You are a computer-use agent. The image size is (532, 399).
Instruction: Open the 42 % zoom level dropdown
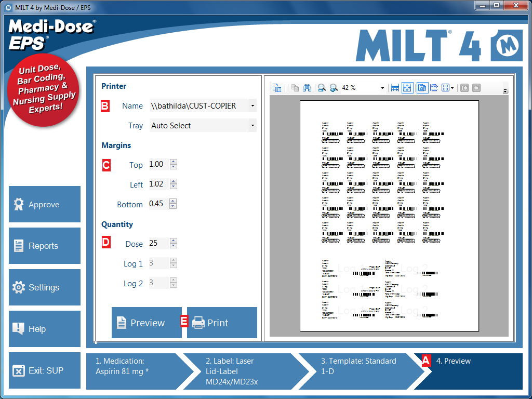(382, 88)
